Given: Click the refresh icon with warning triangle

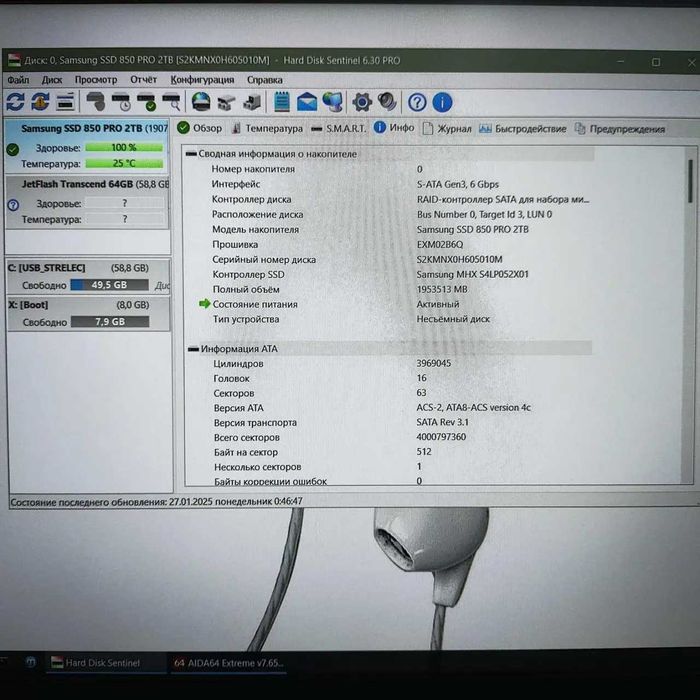Looking at the screenshot, I should [41, 102].
